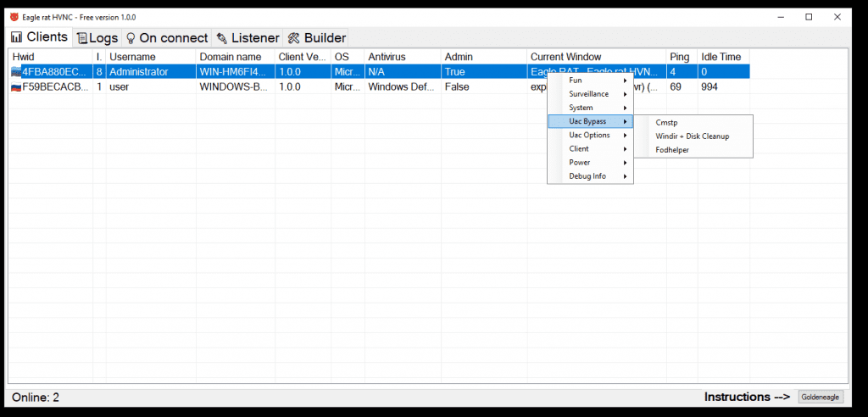Click the Logs tab document icon
The width and height of the screenshot is (868, 417).
(81, 38)
